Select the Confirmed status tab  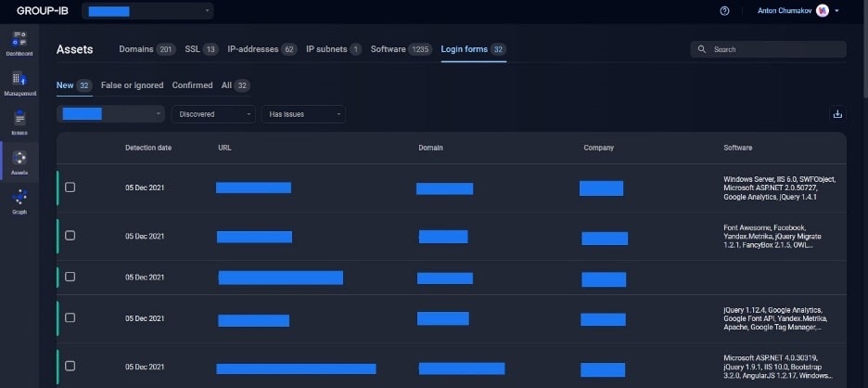pos(192,85)
